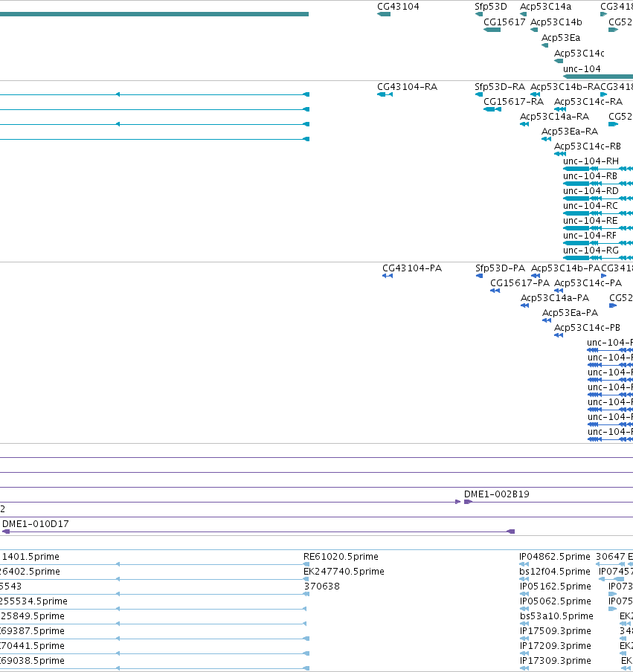Screen dimensions: 633x672
Task: Select the DME1-002B19 clone label
Action: click(497, 494)
